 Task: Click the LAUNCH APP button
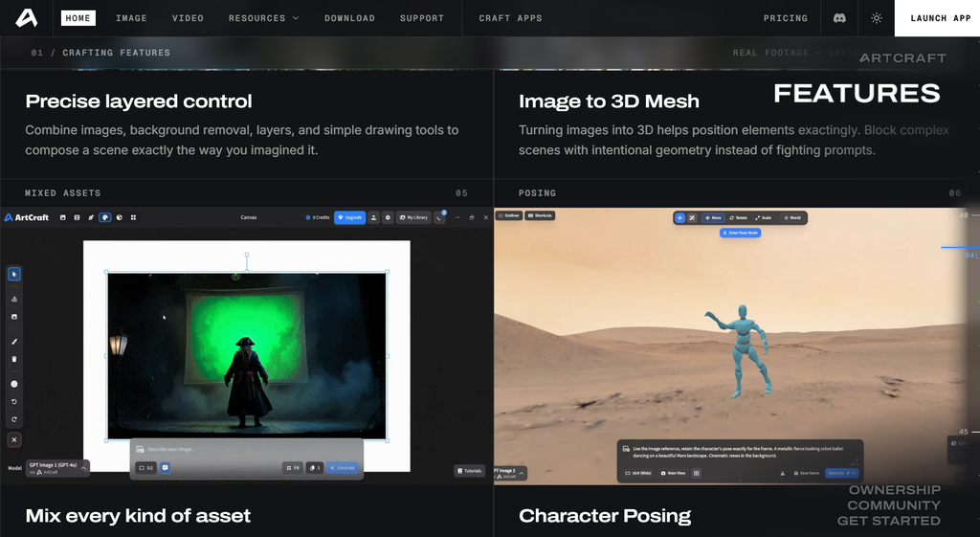click(x=938, y=18)
